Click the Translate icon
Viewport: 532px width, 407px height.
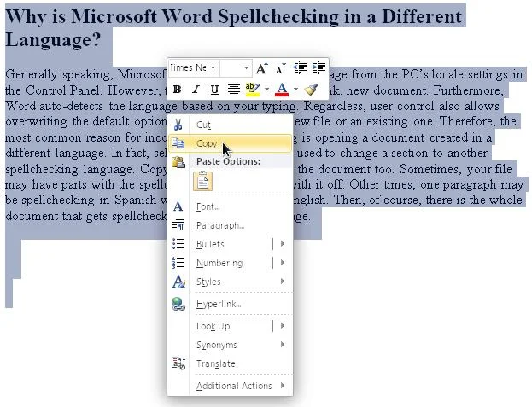pos(178,363)
